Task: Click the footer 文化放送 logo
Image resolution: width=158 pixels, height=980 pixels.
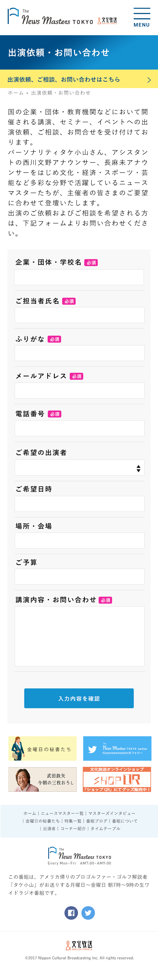Action: 79,945
